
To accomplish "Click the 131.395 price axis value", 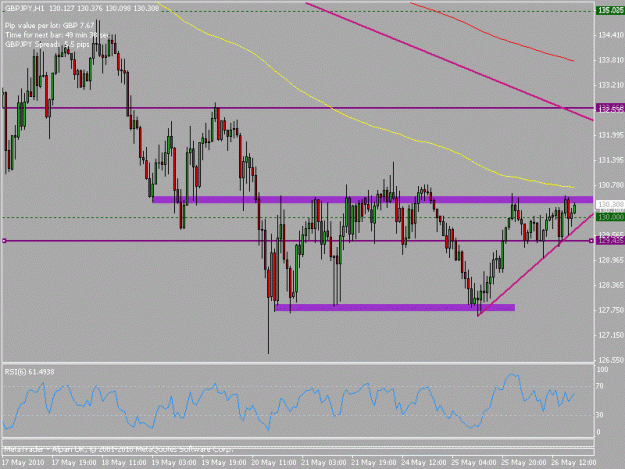I will click(609, 160).
